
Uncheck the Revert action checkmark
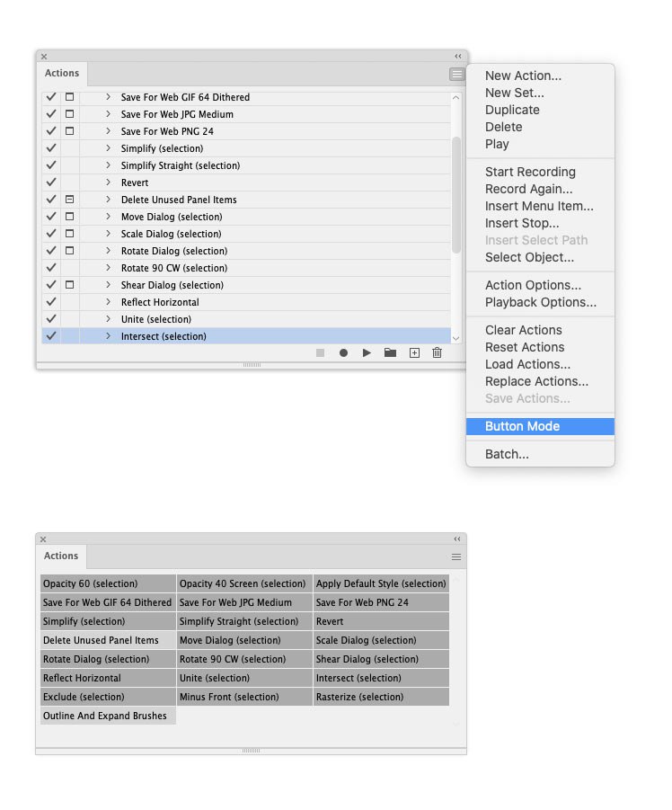pyautogui.click(x=51, y=182)
